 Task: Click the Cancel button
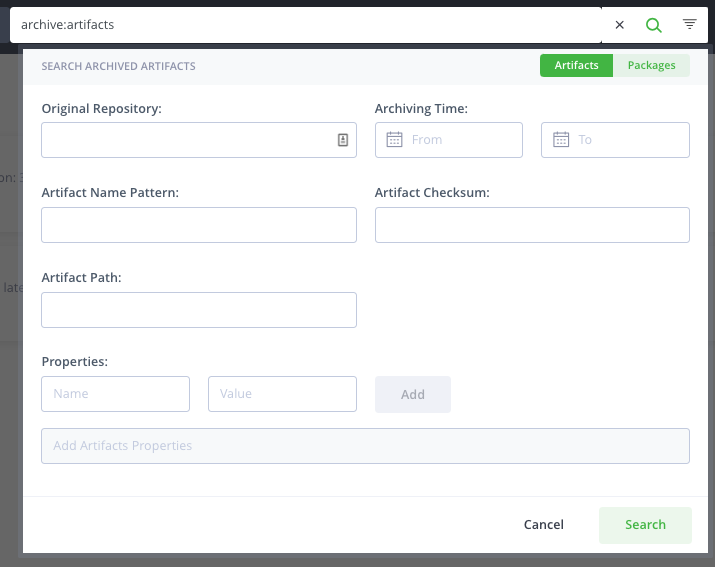click(544, 525)
